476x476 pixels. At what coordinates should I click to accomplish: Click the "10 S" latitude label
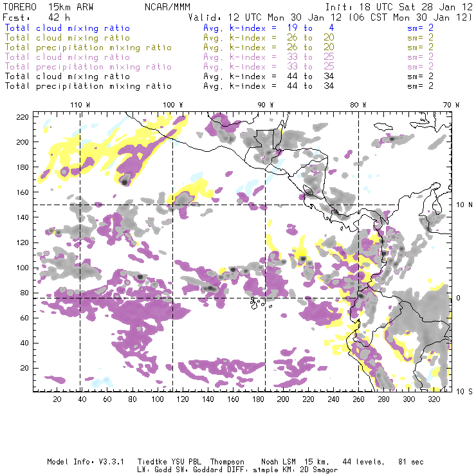click(464, 392)
